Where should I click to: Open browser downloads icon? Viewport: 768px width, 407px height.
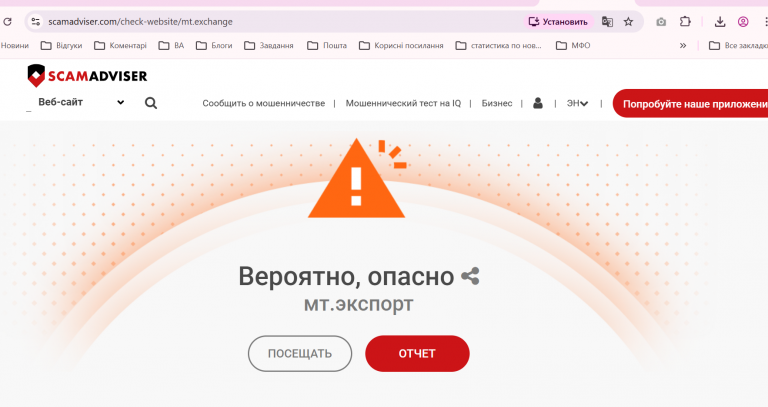[x=720, y=22]
